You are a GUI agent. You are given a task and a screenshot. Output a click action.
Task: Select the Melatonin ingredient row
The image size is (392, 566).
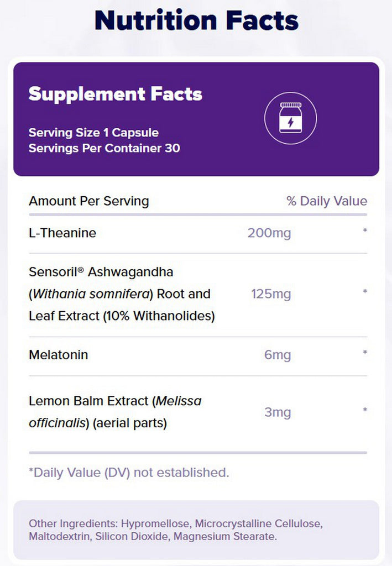[198, 355]
